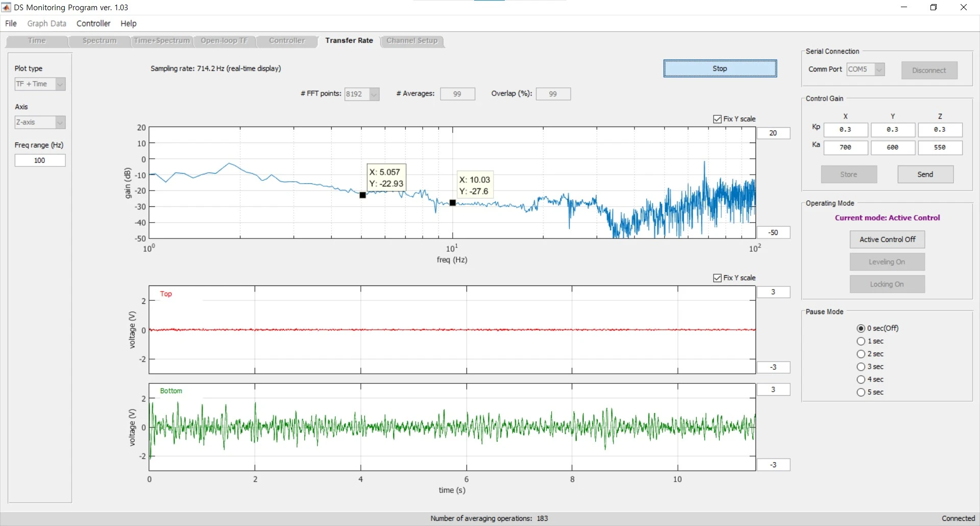Select the 10.03 Hz data cursor marker
The image size is (980, 526).
pyautogui.click(x=453, y=203)
